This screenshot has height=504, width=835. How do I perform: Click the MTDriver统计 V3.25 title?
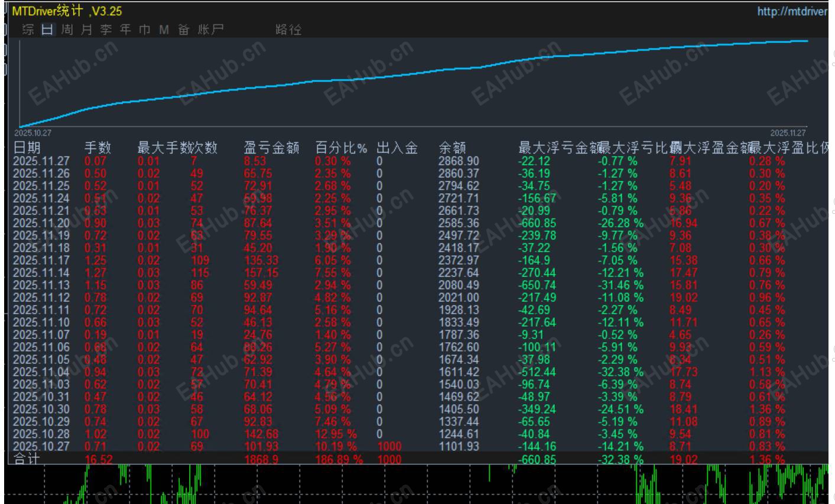(x=67, y=11)
